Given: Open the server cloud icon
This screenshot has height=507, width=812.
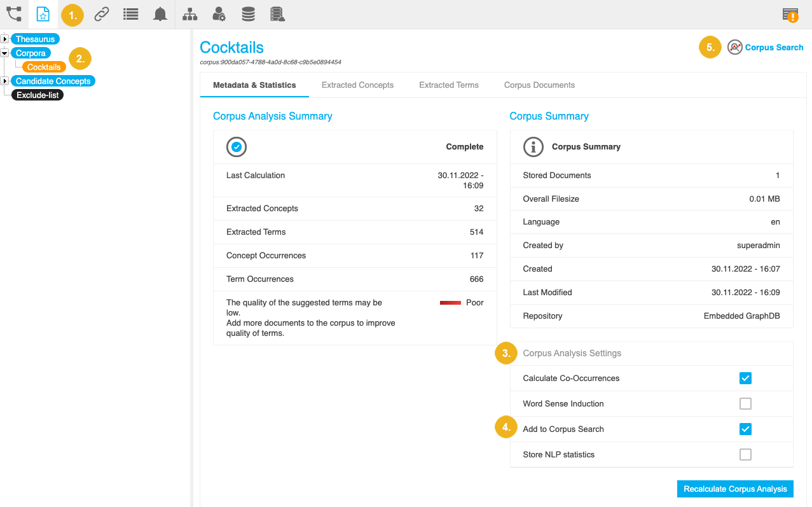Looking at the screenshot, I should coord(277,14).
